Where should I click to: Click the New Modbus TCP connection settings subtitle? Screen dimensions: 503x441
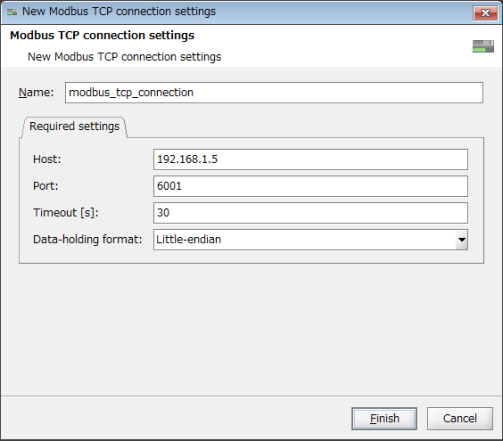tap(124, 57)
